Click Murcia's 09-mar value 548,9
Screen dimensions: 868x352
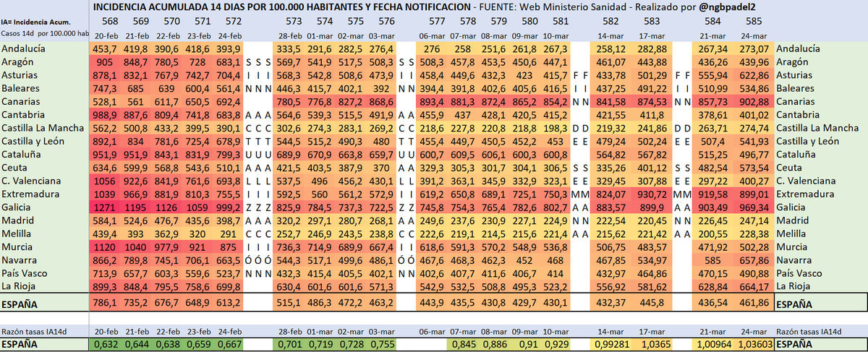[524, 247]
